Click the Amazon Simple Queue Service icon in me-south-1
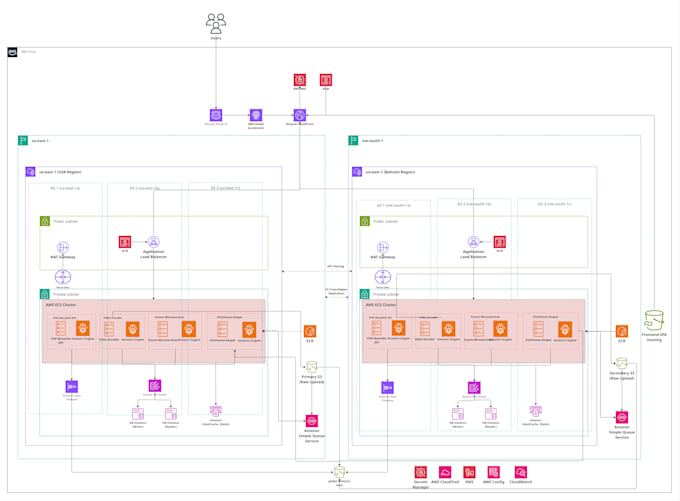Viewport: 680px width, 501px height. [x=622, y=417]
